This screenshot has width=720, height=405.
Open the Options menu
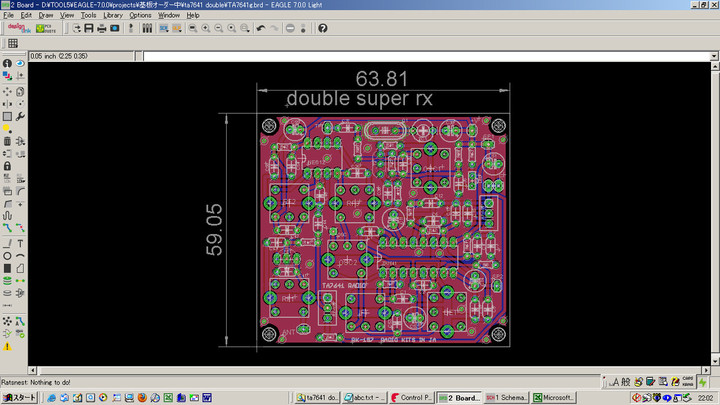coord(140,16)
